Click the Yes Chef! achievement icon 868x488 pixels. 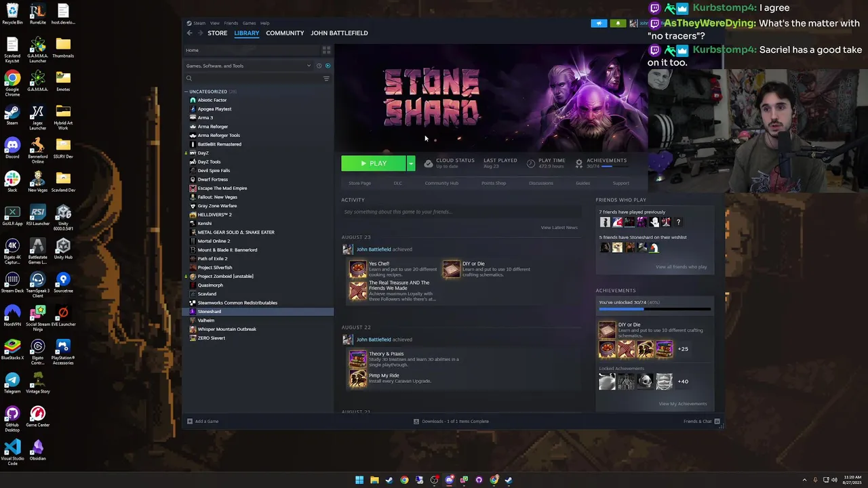(357, 270)
